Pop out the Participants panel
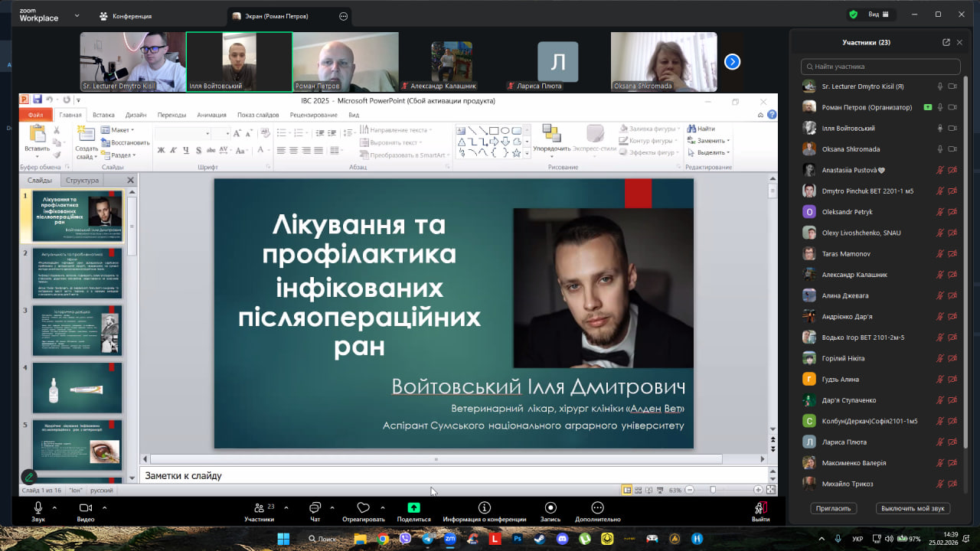This screenshot has width=980, height=551. pyautogui.click(x=946, y=43)
